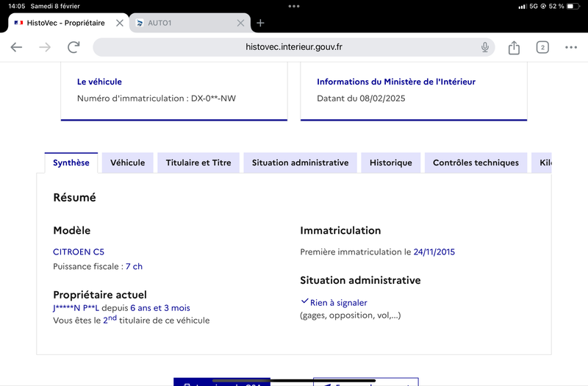The image size is (588, 386).
Task: Click the owner name J*****N P**L
Action: 76,308
